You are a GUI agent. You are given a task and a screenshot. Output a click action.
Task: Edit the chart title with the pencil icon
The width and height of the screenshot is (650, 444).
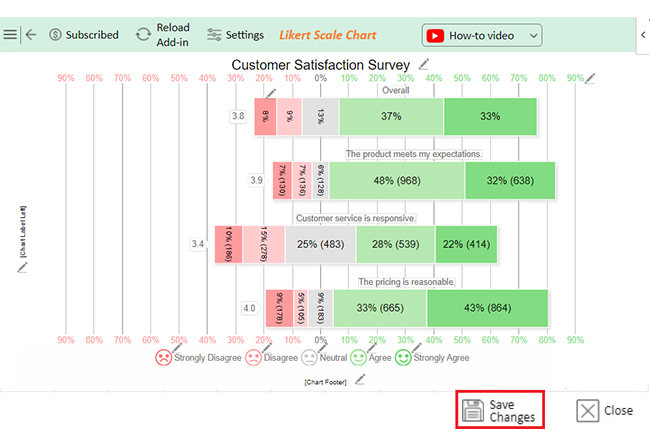(423, 64)
